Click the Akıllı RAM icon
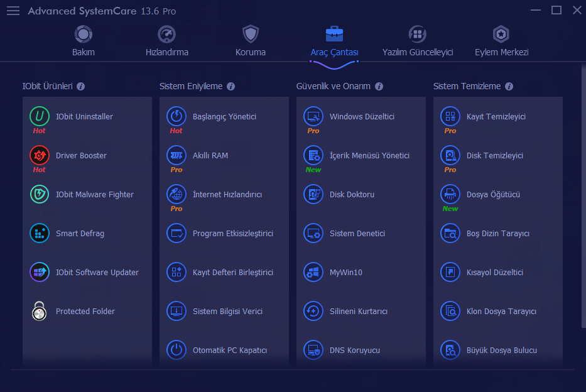This screenshot has height=392, width=586. [x=176, y=155]
